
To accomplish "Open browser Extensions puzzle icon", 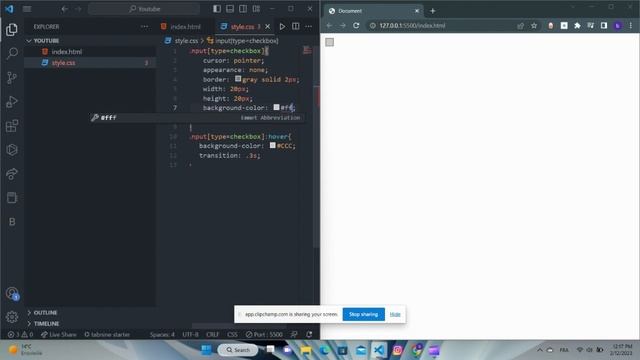I will coord(577,26).
